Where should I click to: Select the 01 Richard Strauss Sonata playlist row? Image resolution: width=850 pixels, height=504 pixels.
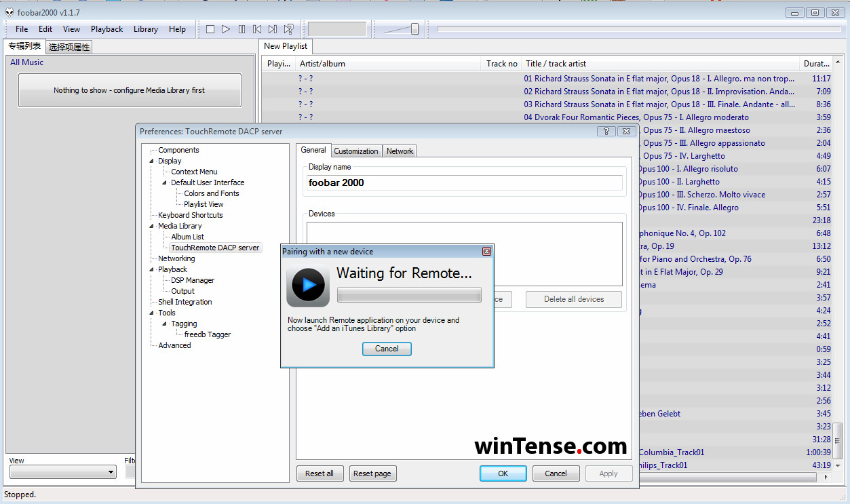coord(547,79)
